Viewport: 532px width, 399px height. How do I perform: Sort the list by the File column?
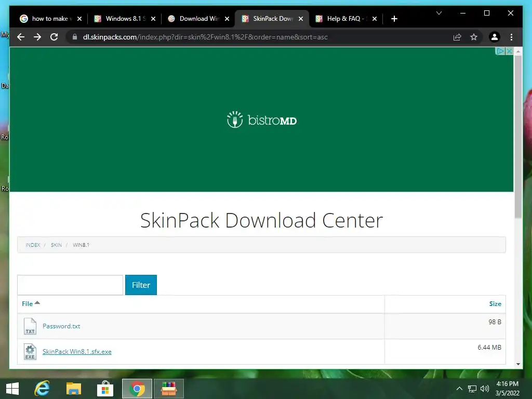tap(27, 303)
